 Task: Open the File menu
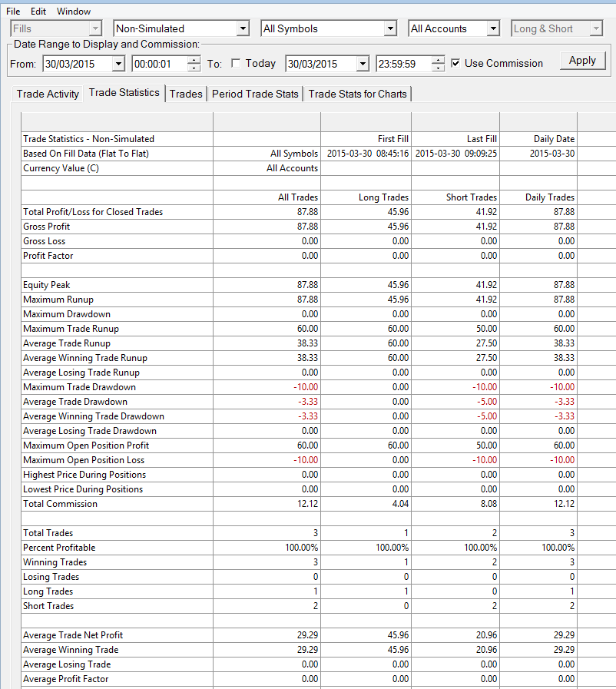13,12
